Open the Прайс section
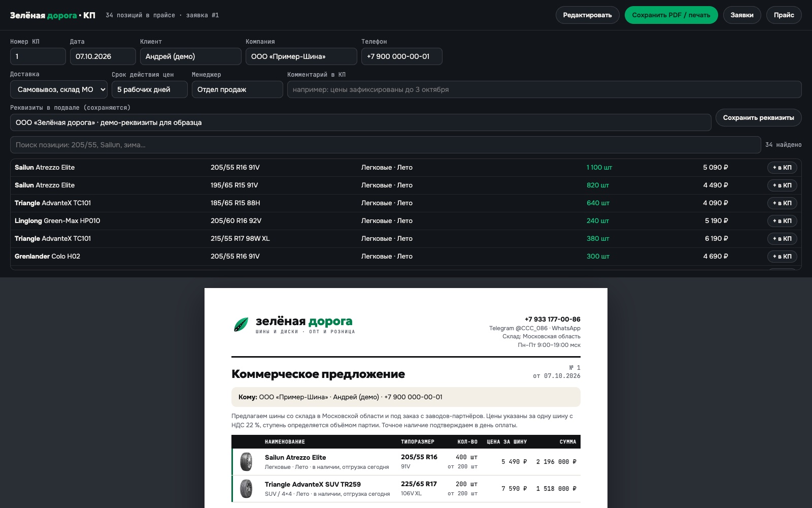 (x=784, y=15)
